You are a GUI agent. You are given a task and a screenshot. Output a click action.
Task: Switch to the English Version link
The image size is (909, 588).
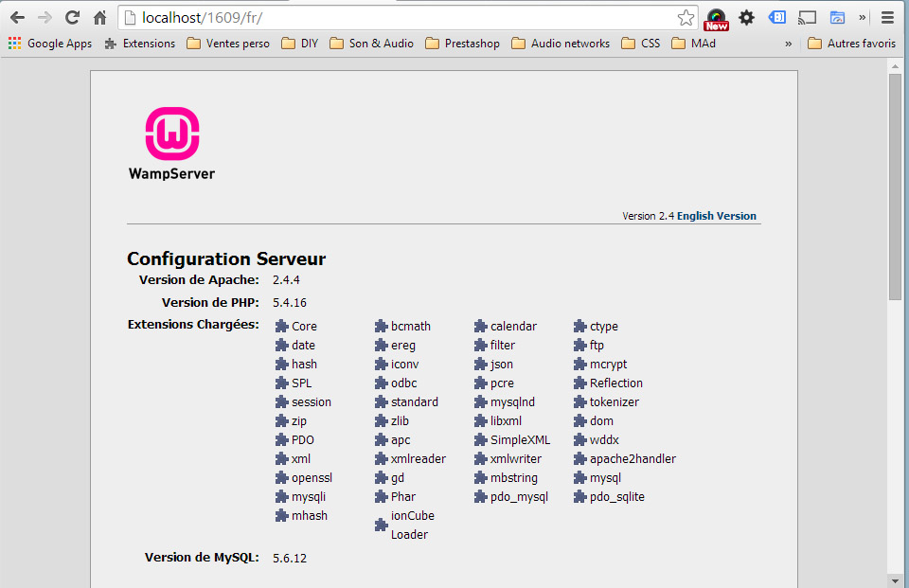(x=717, y=216)
